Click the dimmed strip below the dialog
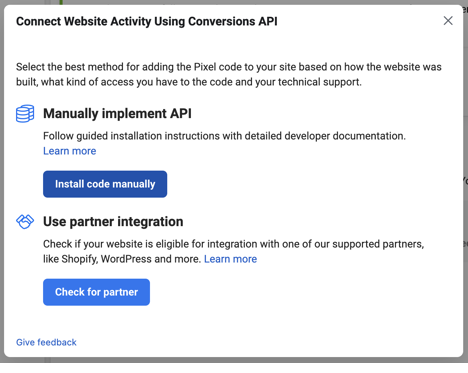The width and height of the screenshot is (468, 373). 233,360
